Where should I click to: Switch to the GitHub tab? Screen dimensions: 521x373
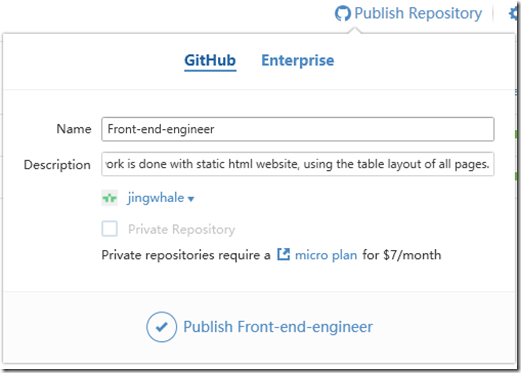coord(210,61)
